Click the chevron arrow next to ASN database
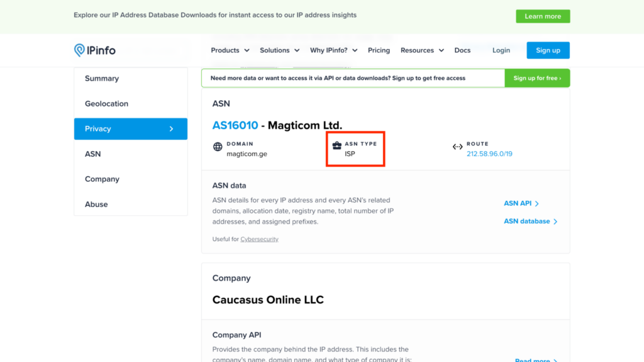The image size is (644, 362). [555, 222]
